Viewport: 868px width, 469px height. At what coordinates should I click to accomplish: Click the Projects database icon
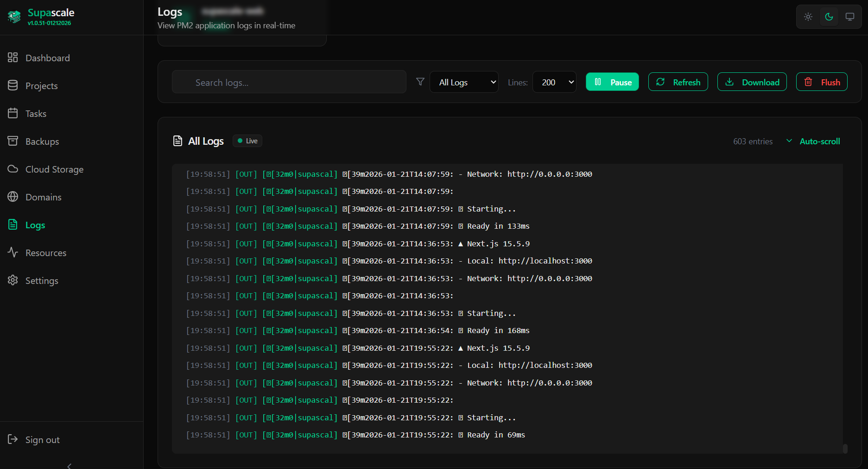click(13, 85)
